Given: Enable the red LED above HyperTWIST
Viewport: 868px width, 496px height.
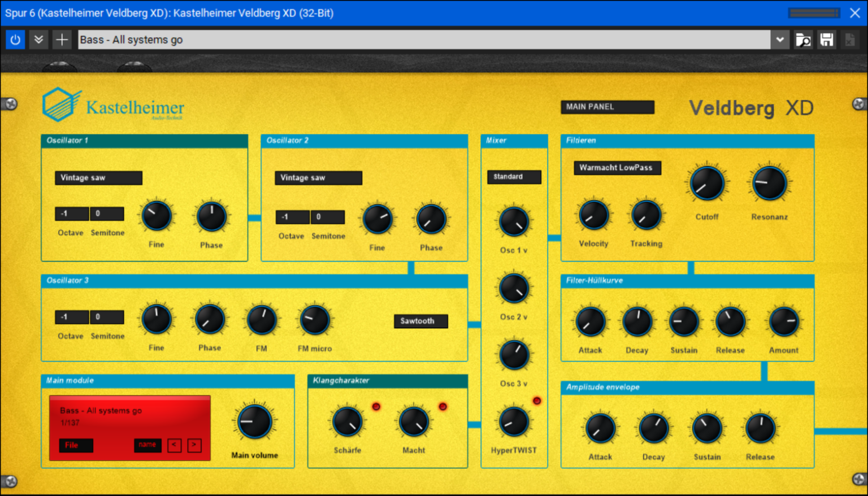Looking at the screenshot, I should pos(537,401).
